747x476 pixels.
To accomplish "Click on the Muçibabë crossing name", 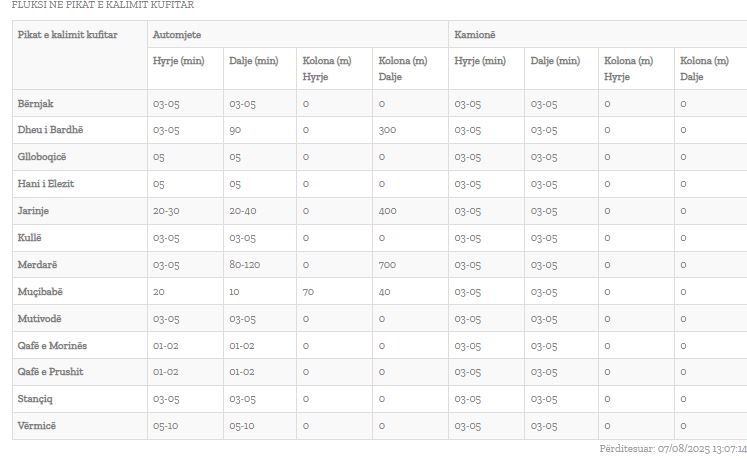I will click(x=41, y=291).
